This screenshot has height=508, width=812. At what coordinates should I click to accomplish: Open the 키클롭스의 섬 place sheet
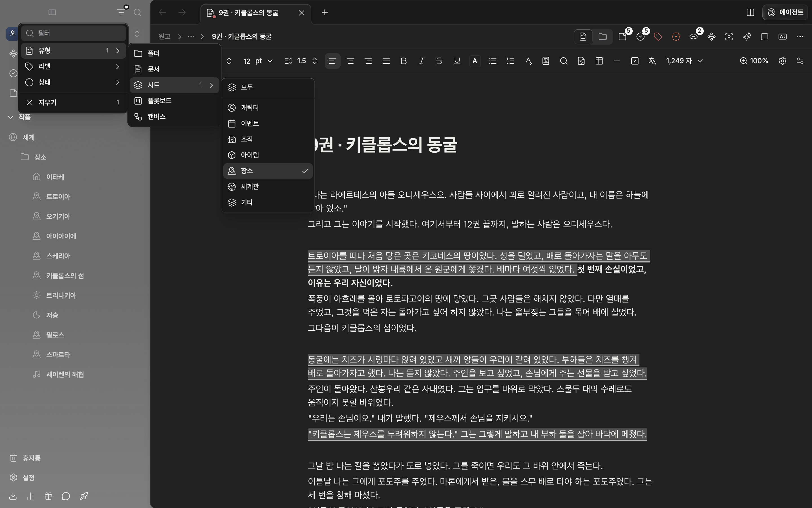[58, 276]
